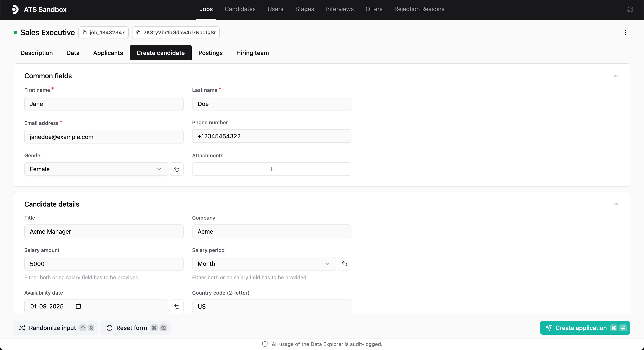Focus the Email address field
This screenshot has height=350, width=644.
104,137
